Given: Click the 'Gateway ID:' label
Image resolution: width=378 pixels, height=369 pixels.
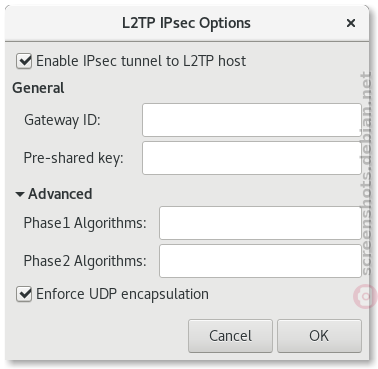Looking at the screenshot, I should coord(62,120).
